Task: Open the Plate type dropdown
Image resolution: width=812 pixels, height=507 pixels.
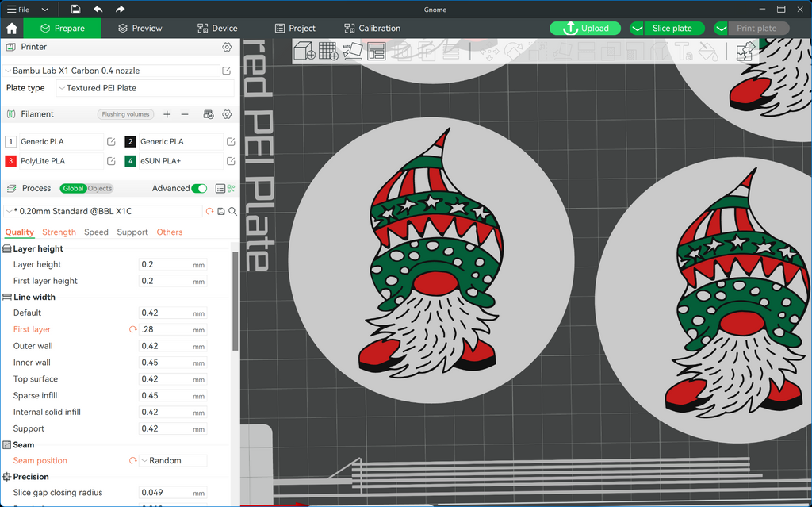Action: [145, 88]
